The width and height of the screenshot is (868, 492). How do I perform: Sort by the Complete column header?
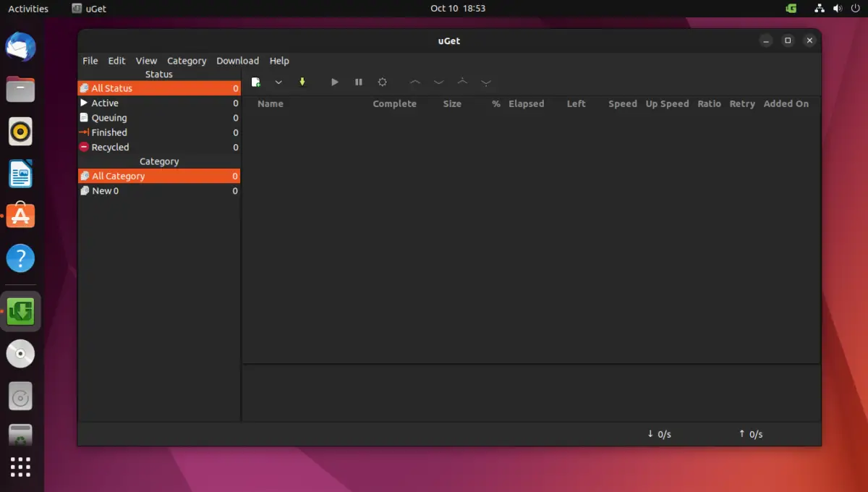click(394, 103)
